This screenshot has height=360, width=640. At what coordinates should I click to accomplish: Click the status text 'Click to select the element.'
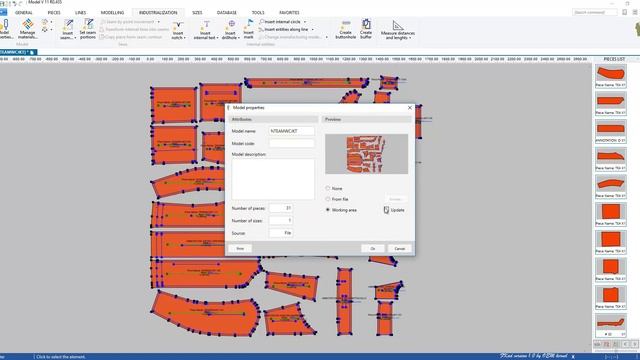coord(61,357)
